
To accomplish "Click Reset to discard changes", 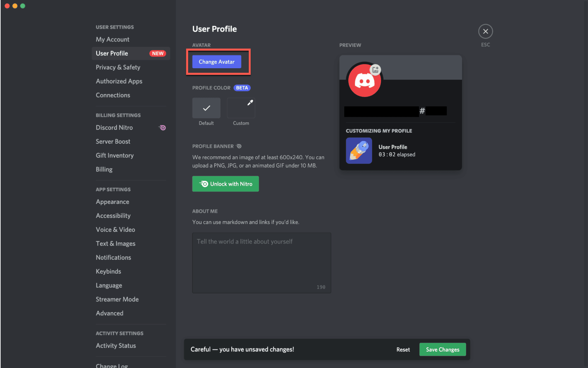I will [403, 349].
